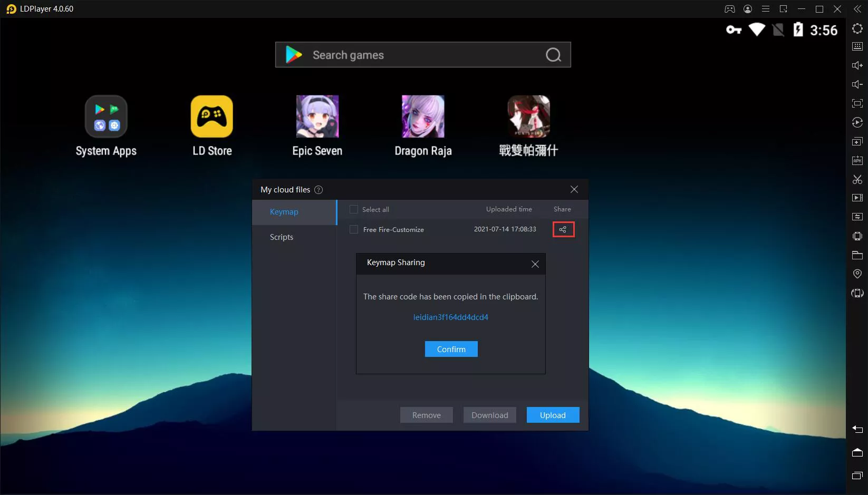Click the magnifier search icon
This screenshot has width=868, height=495.
553,55
